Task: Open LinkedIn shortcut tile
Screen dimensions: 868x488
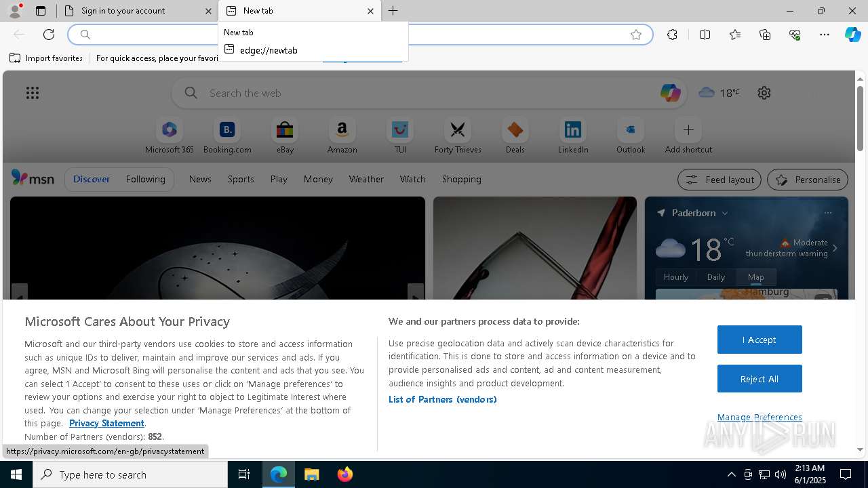Action: [573, 136]
